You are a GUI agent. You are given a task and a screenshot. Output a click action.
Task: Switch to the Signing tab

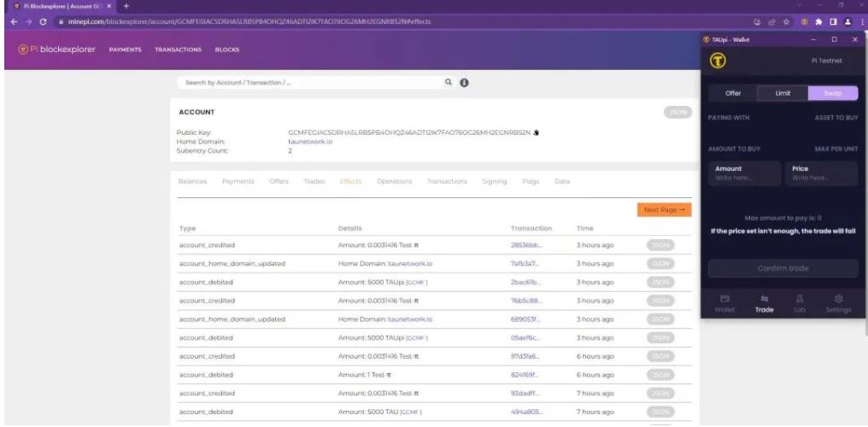coord(495,181)
